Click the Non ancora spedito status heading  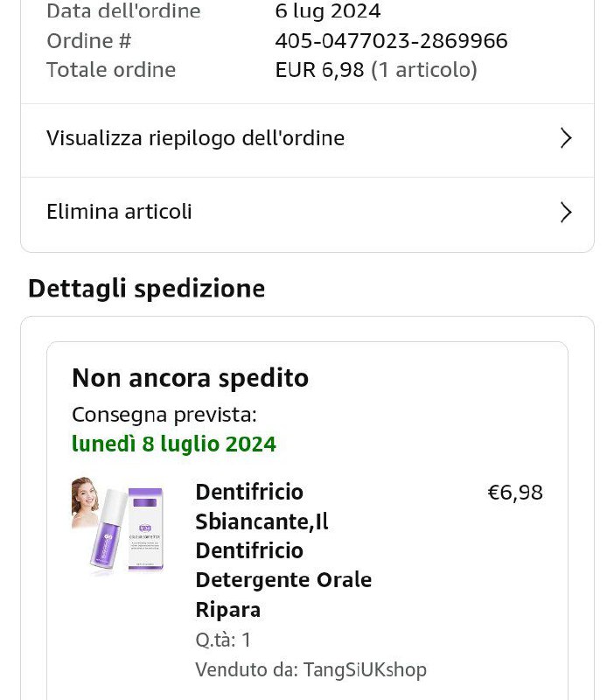190,378
